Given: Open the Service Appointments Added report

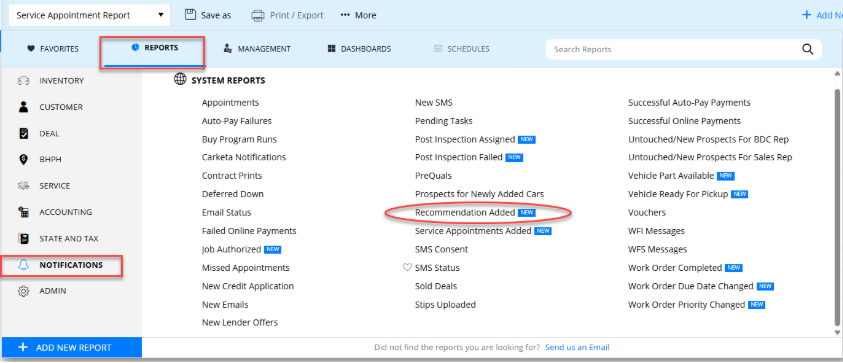Looking at the screenshot, I should click(x=473, y=231).
